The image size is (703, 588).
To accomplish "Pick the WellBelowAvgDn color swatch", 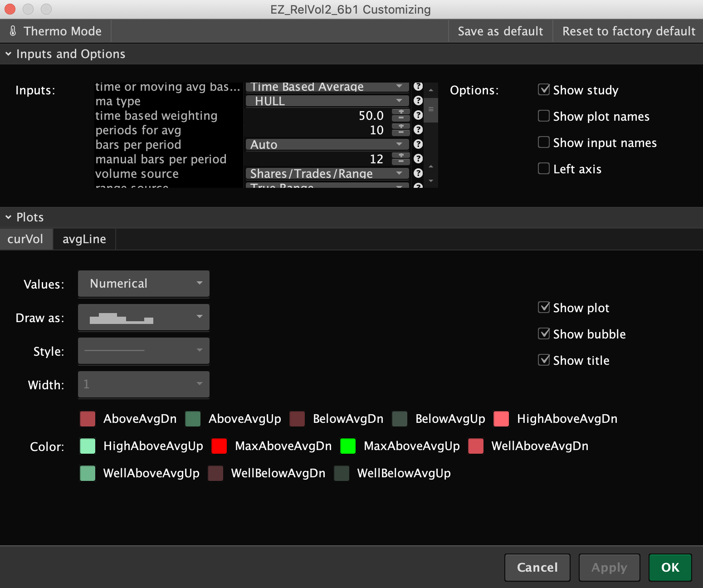I will click(x=215, y=473).
